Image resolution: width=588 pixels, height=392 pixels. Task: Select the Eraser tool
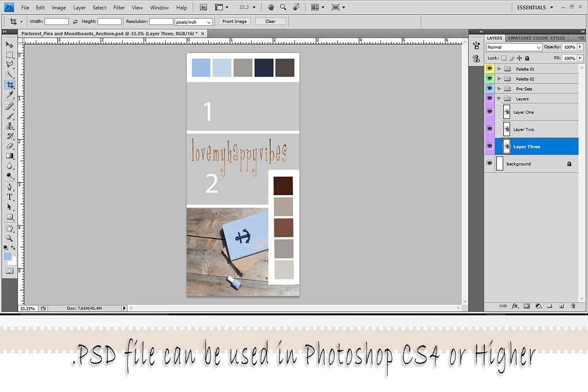pos(9,146)
